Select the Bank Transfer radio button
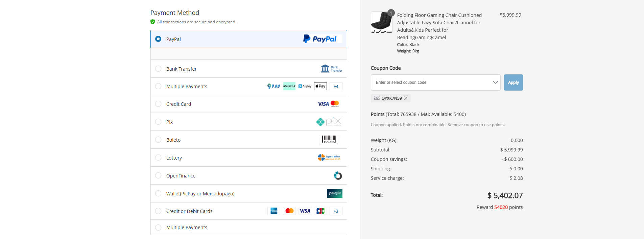The height and width of the screenshot is (239, 644). (x=158, y=69)
